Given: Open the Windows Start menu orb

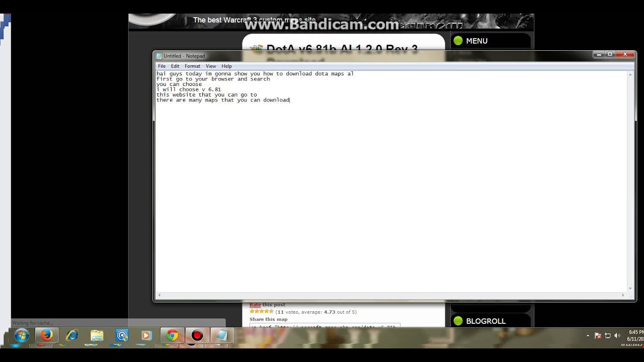Looking at the screenshot, I should [22, 335].
